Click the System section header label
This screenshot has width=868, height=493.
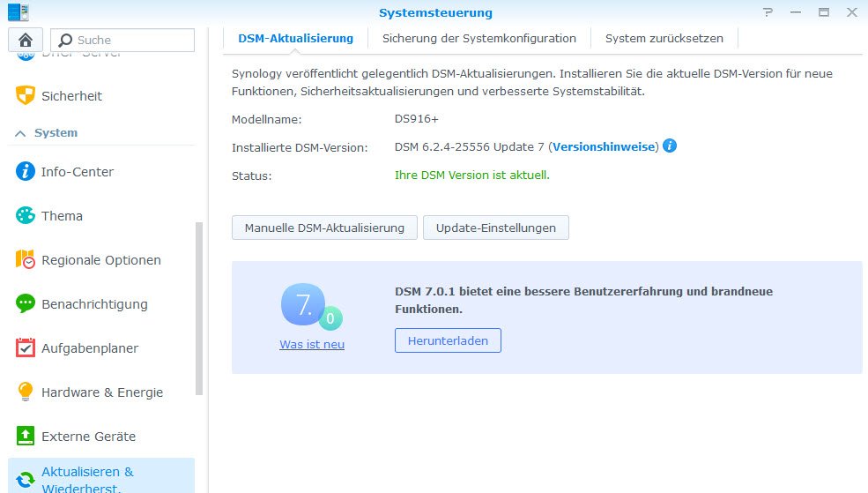tap(56, 133)
